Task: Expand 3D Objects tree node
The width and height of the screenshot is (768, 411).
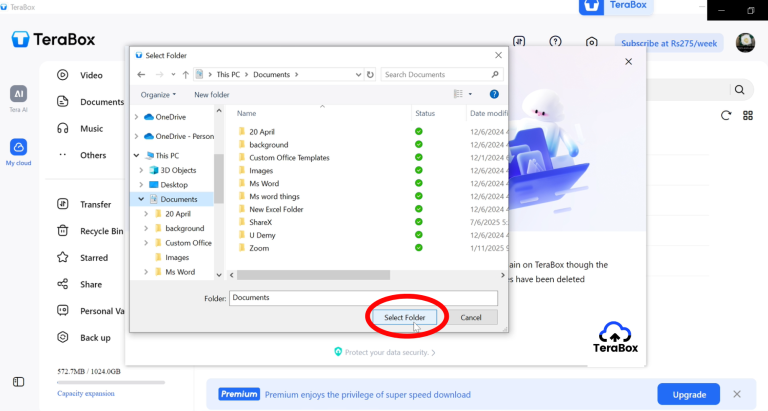Action: tap(141, 170)
